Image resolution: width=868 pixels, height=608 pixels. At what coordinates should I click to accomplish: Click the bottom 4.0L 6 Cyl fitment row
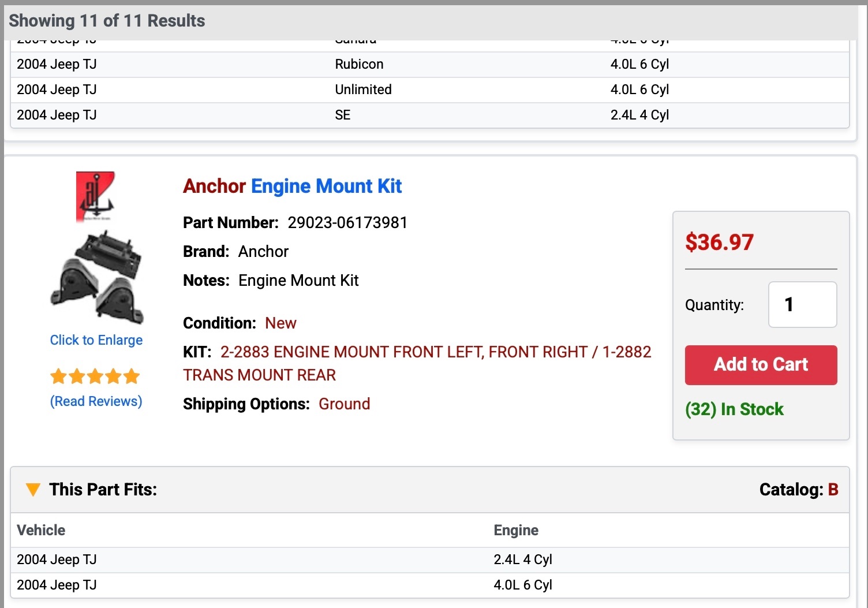(429, 585)
